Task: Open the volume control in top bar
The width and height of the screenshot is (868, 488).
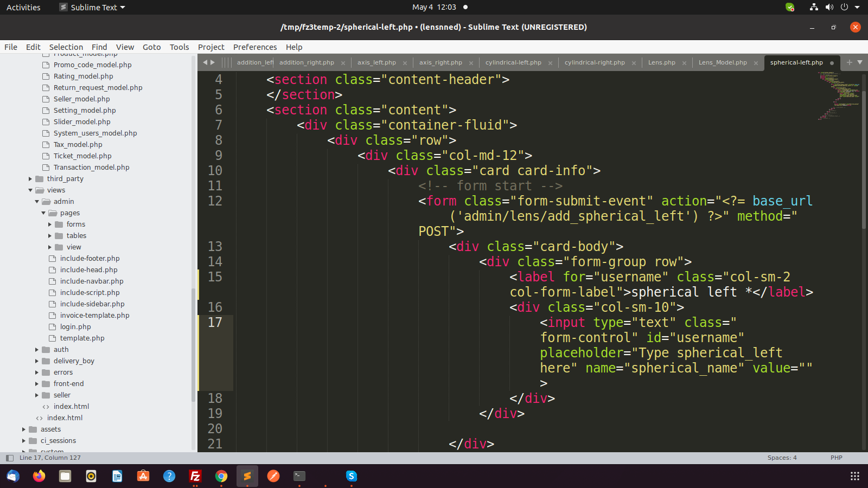Action: 829,7
